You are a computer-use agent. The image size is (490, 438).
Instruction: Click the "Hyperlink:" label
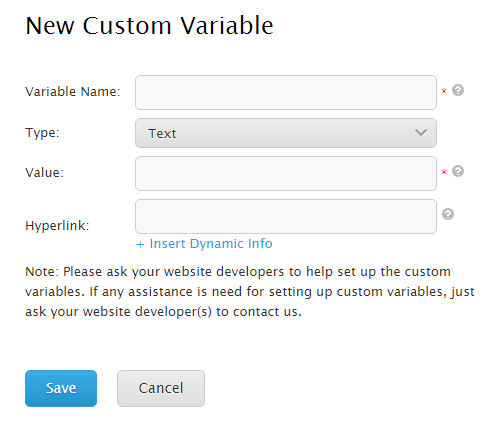pos(57,226)
